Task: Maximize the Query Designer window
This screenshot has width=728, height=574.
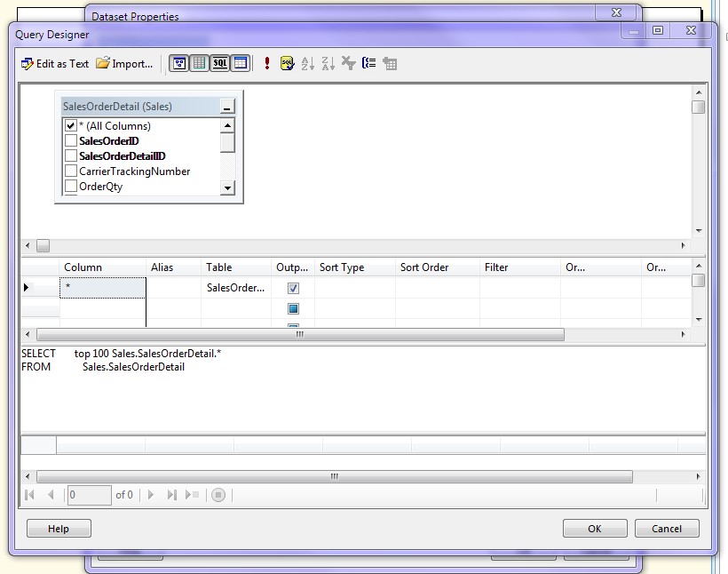Action: [658, 30]
